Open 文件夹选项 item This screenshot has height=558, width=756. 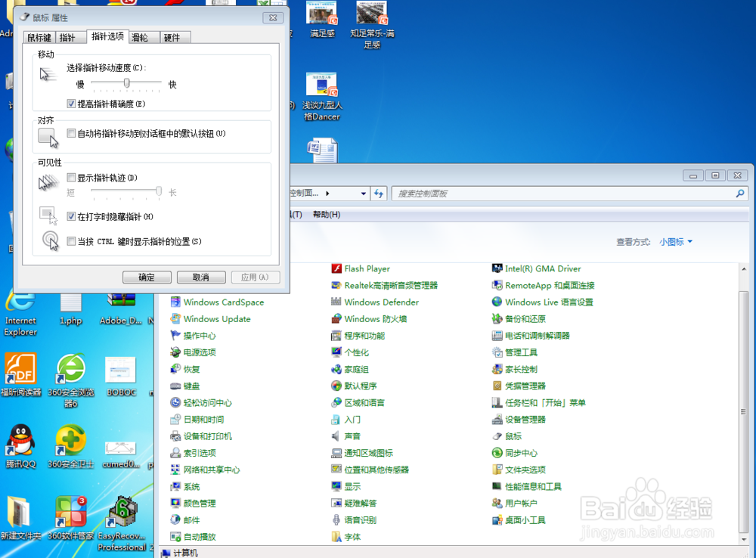[x=519, y=470]
